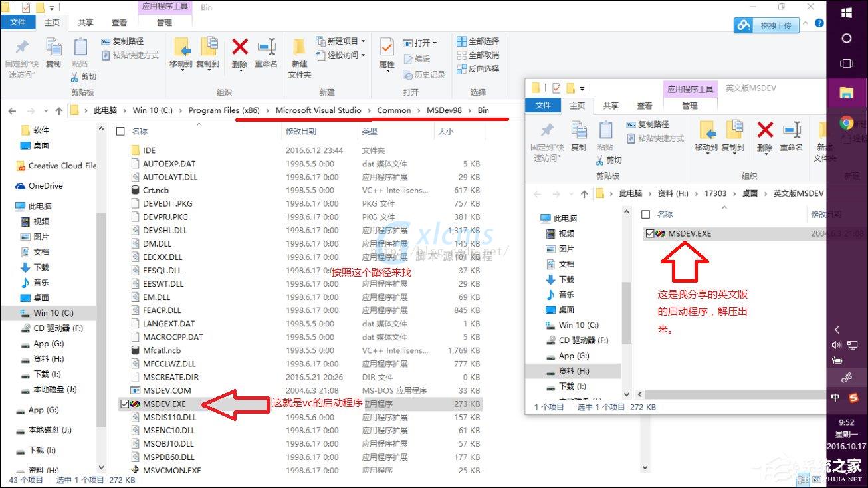The width and height of the screenshot is (868, 488).
Task: Open 文件 menu in 英文版MSDEV window
Action: 543,106
